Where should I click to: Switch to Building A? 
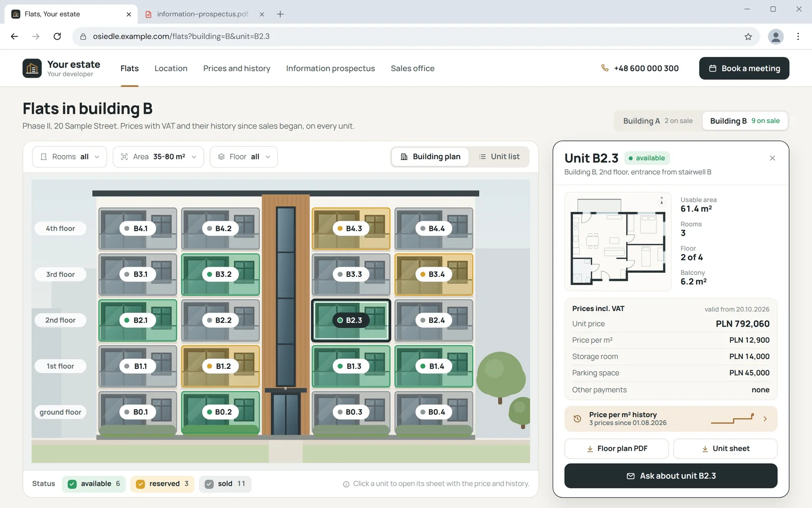(x=658, y=121)
